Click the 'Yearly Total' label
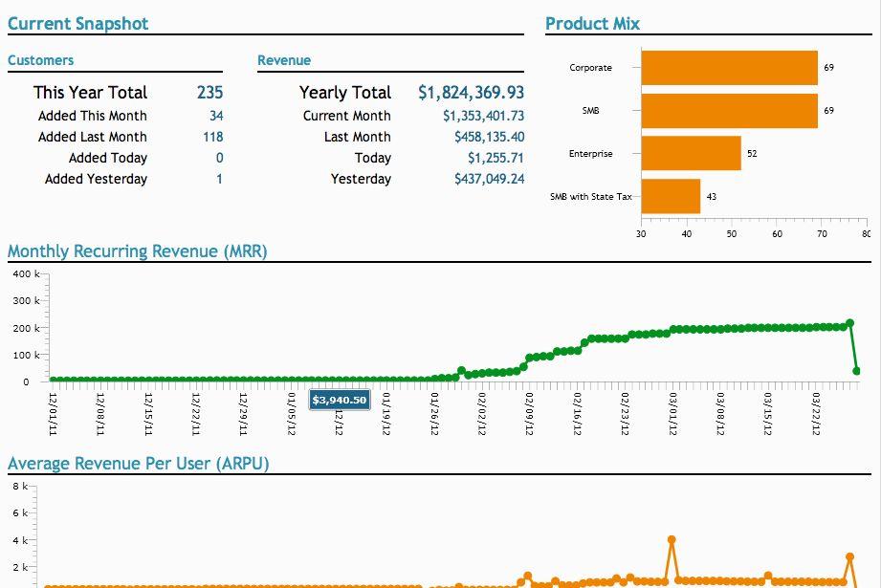 345,92
